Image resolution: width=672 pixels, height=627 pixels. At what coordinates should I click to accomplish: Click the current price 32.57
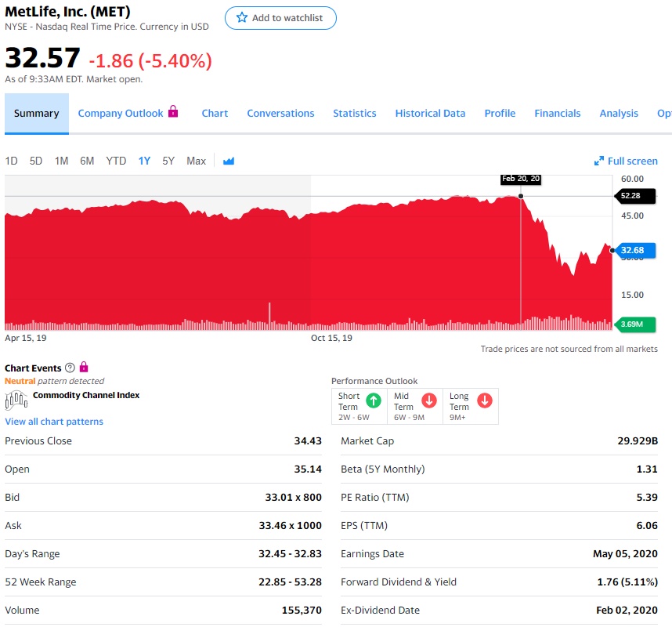pos(42,58)
